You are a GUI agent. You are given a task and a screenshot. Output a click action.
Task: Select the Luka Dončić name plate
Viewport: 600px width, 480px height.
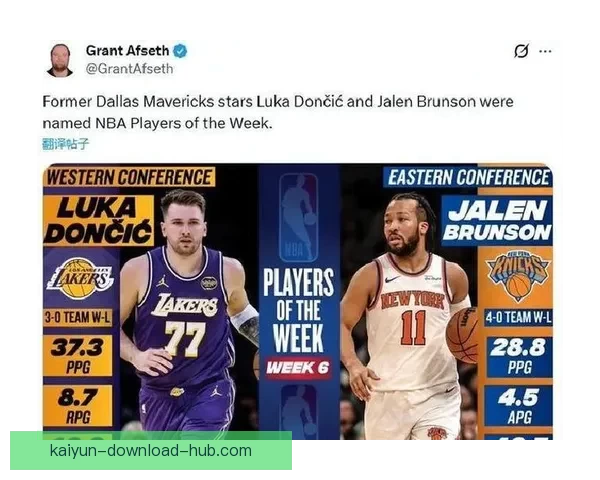[98, 221]
